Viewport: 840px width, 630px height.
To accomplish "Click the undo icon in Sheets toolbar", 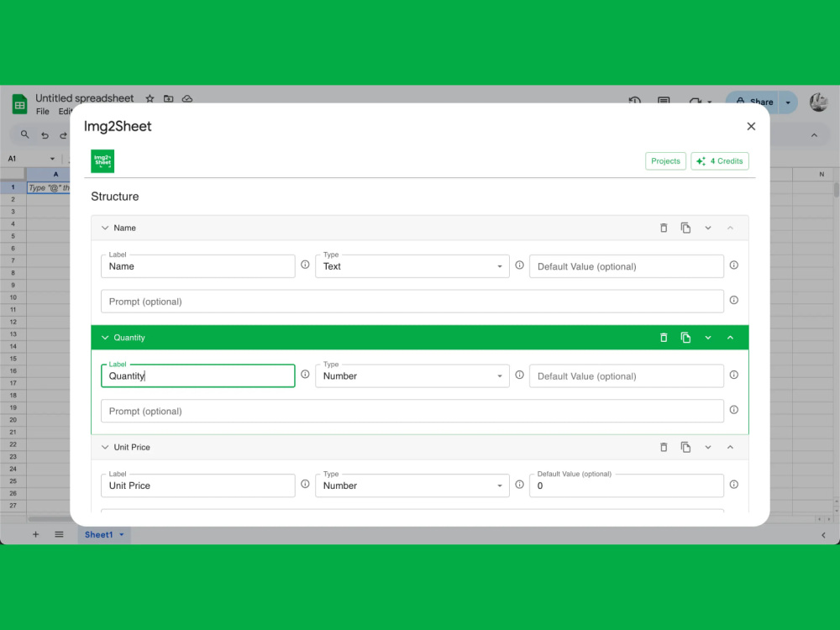I will click(x=45, y=135).
